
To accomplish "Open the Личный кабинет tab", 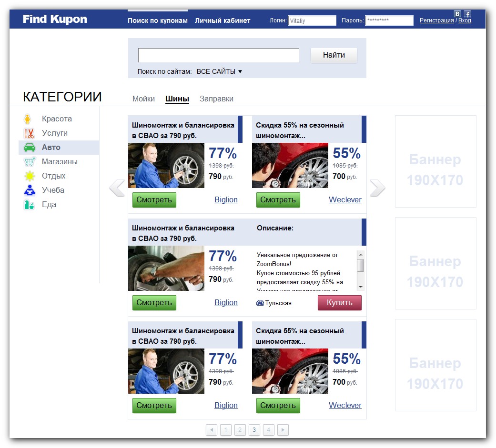I will click(x=223, y=20).
